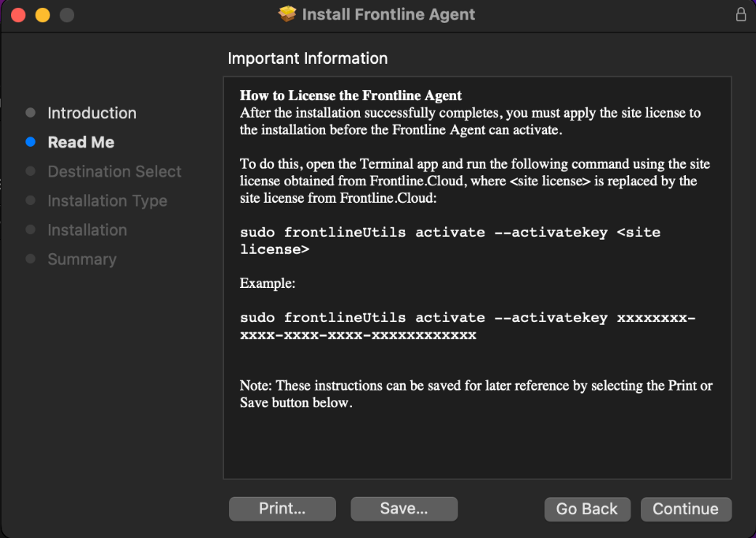The image size is (756, 538).
Task: Click the Important Information heading
Action: pyautogui.click(x=307, y=58)
